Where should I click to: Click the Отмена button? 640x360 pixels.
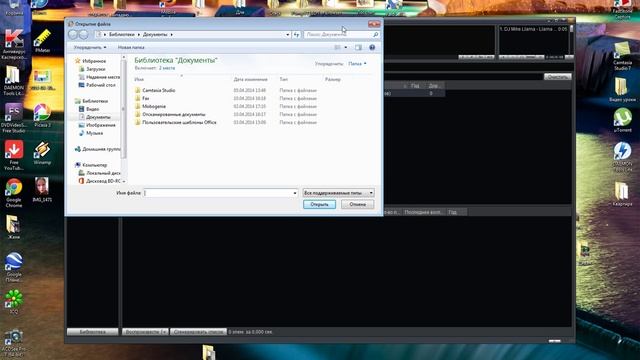point(358,204)
